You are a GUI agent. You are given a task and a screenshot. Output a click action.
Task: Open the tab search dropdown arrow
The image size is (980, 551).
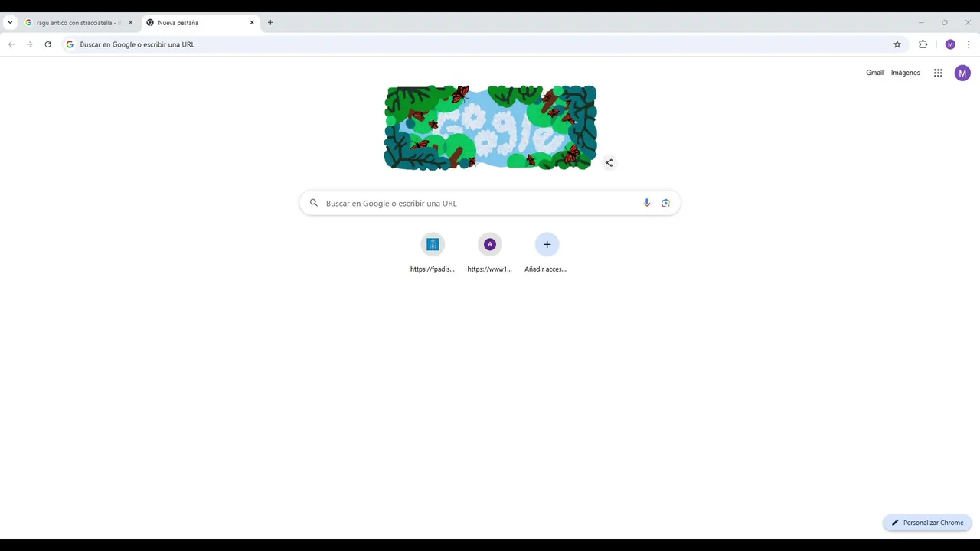[10, 23]
